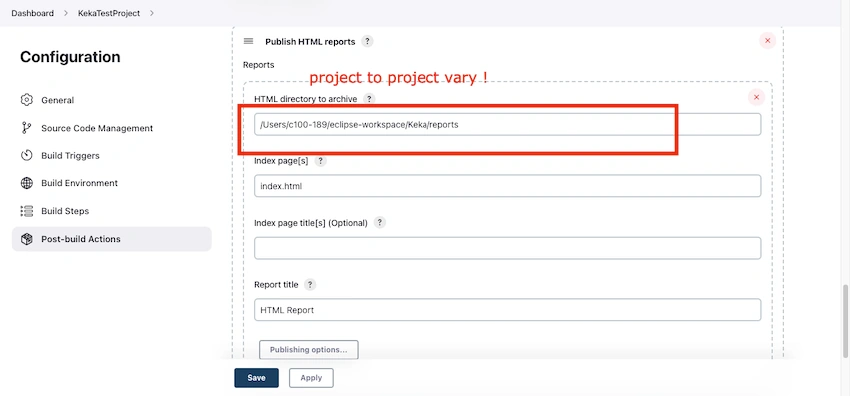Click the Configuration heading
This screenshot has width=850, height=396.
coord(70,57)
